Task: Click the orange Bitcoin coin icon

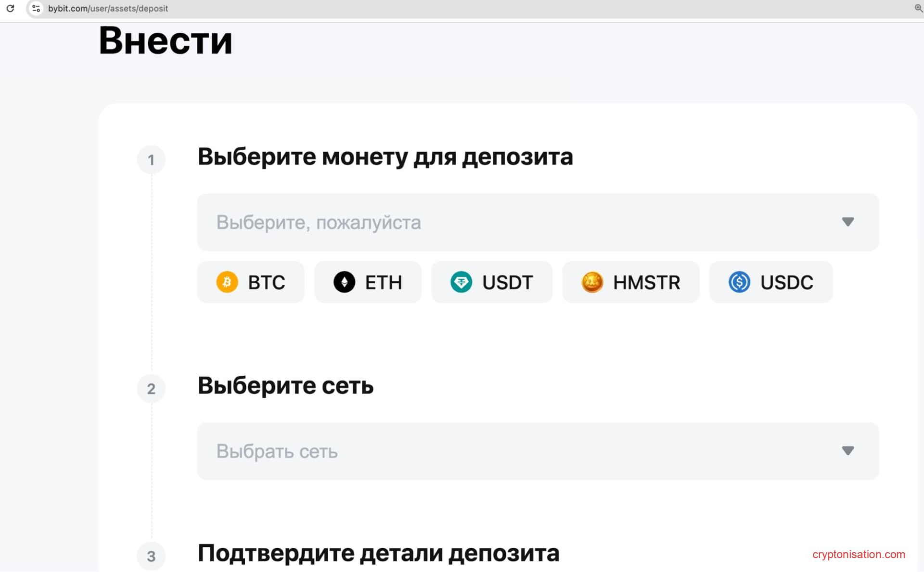Action: tap(227, 282)
